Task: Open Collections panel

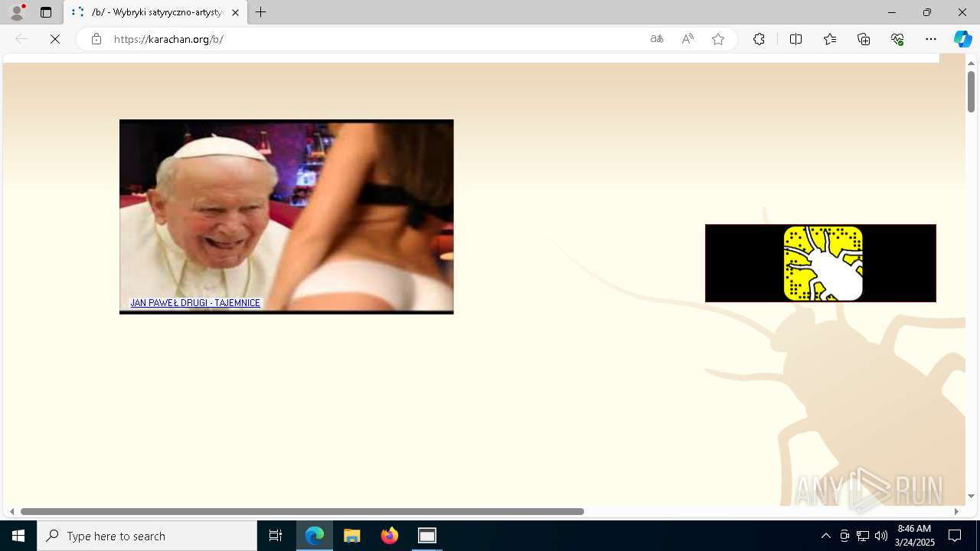Action: (864, 39)
